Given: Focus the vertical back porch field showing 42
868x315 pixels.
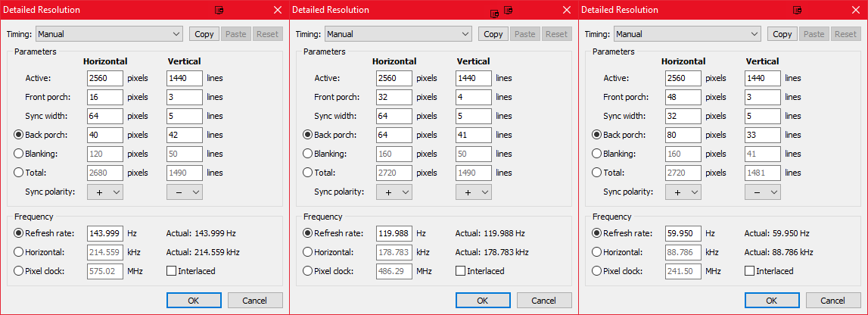Looking at the screenshot, I should (x=184, y=135).
